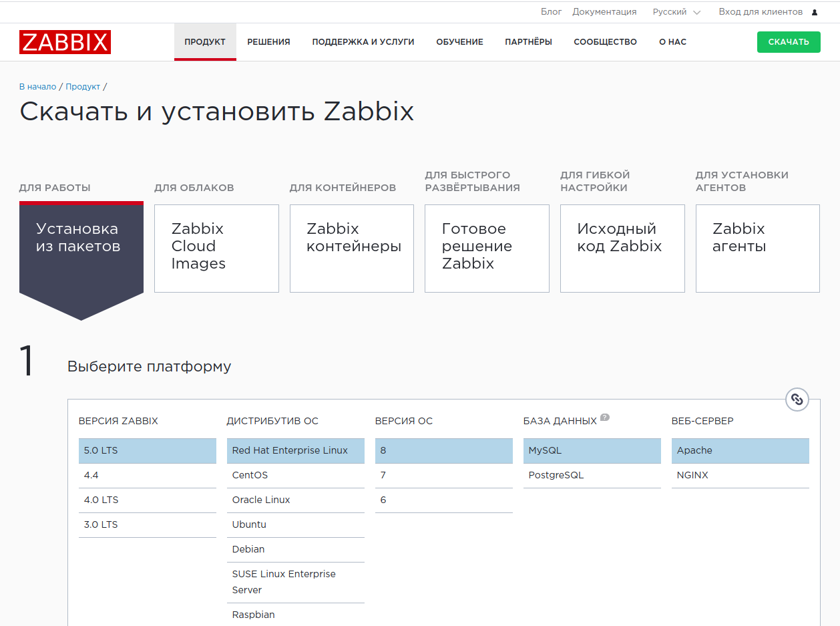Select NGINX web server

coord(741,475)
